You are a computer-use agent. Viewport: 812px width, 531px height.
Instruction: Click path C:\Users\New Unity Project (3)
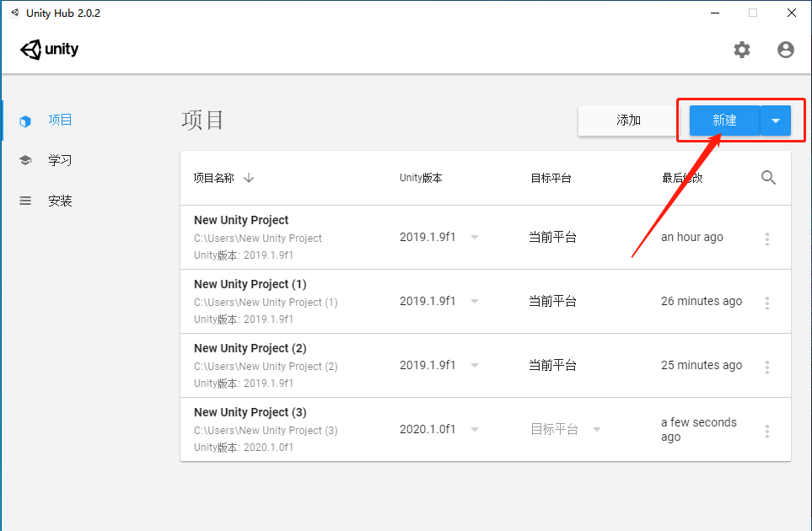click(266, 431)
